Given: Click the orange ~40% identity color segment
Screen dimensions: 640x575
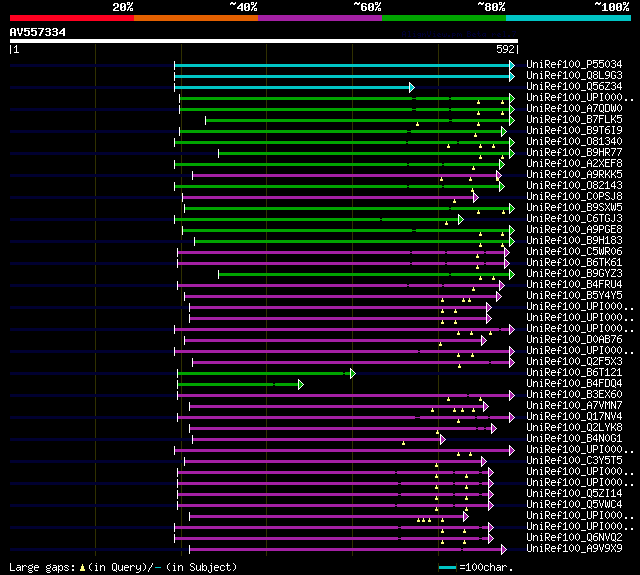Looking at the screenshot, I should tap(196, 18).
